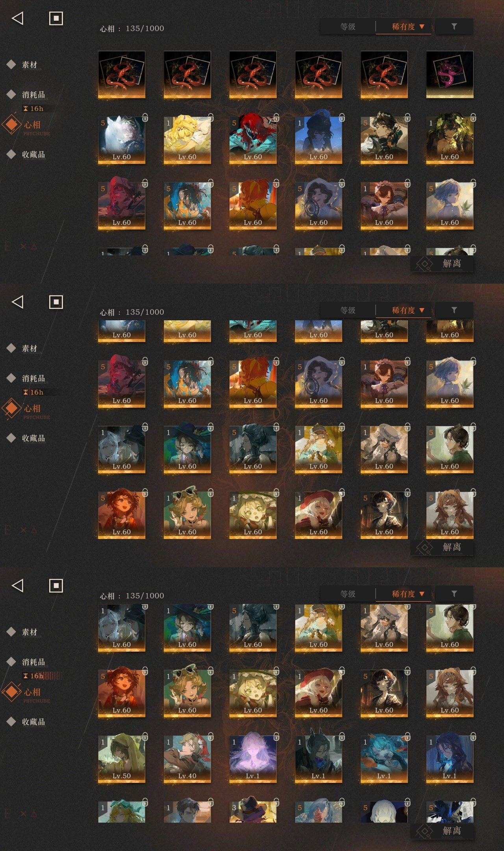Select the green-hooded Lv.50 psychube
This screenshot has height=851, width=504.
122,759
